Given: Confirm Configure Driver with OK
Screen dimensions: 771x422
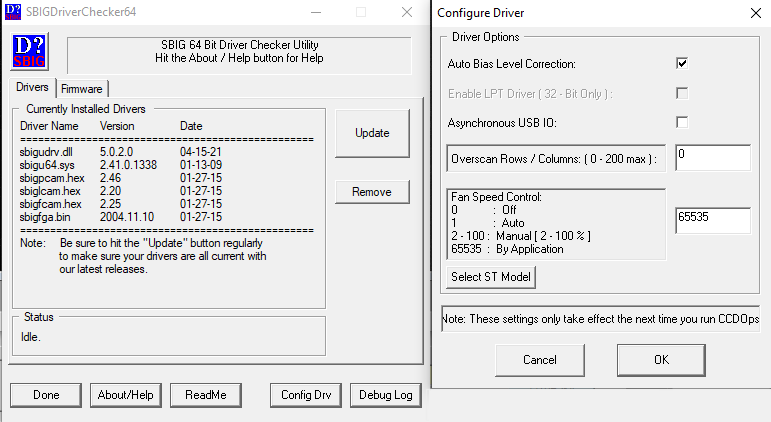Looking at the screenshot, I should pyautogui.click(x=661, y=360).
